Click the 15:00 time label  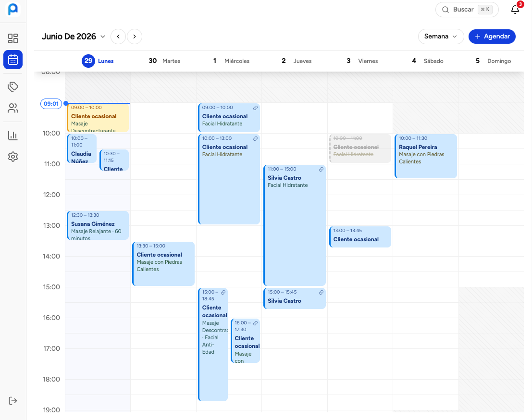tap(51, 287)
